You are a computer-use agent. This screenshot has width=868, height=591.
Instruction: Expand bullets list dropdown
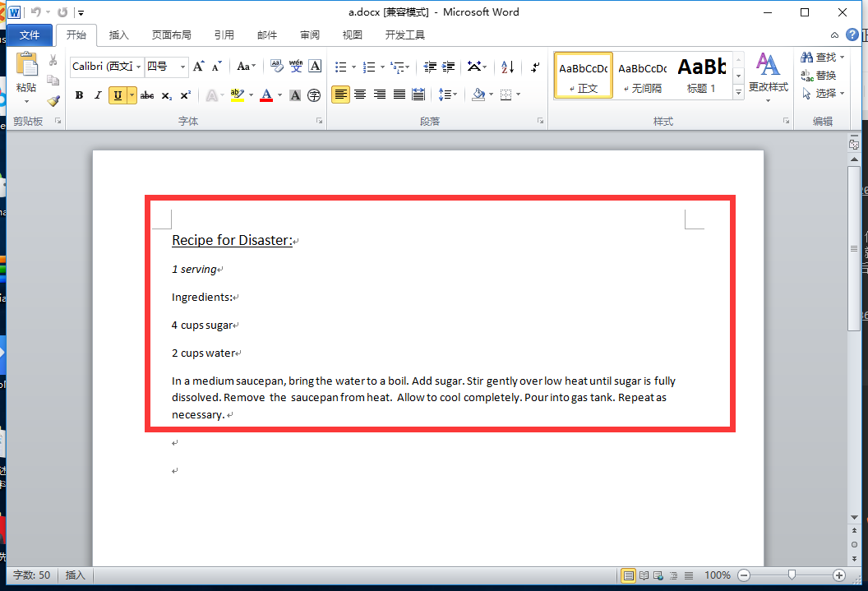353,67
